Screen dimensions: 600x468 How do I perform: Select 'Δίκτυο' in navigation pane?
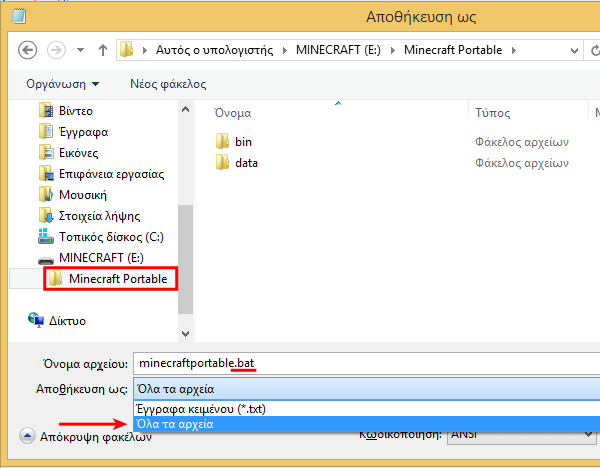(67, 321)
